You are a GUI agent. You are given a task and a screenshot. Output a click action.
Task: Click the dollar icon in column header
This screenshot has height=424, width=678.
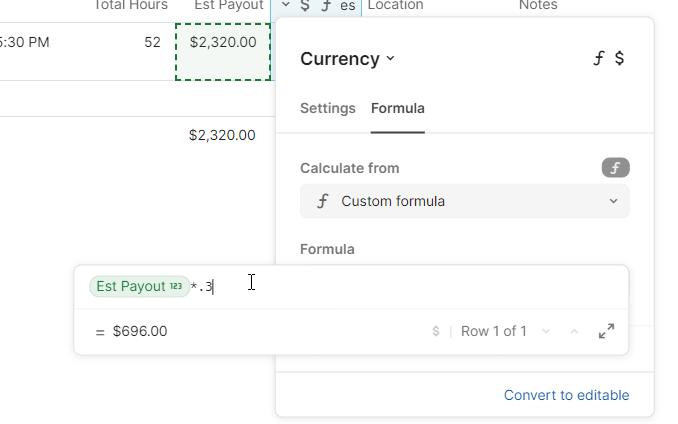click(305, 5)
